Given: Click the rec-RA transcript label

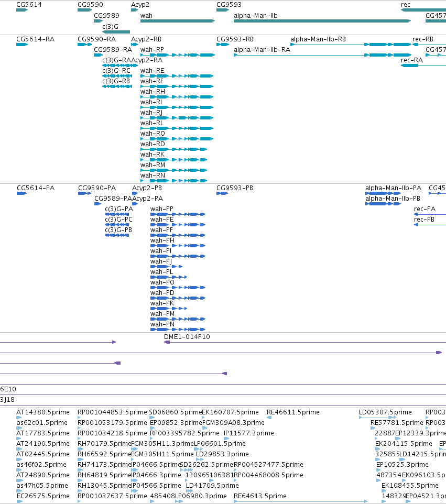Looking at the screenshot, I should point(412,60).
